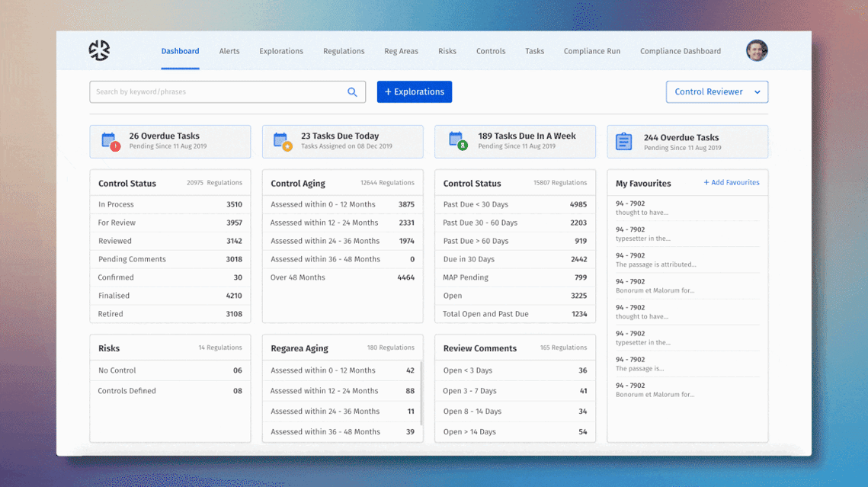Click the Regarea Aging panel scrollbar
This screenshot has height=487, width=868.
pyautogui.click(x=421, y=393)
